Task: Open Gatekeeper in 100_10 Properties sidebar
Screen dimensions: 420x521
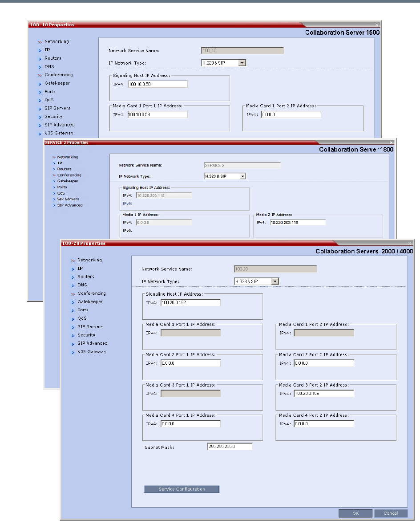Action: 57,83
